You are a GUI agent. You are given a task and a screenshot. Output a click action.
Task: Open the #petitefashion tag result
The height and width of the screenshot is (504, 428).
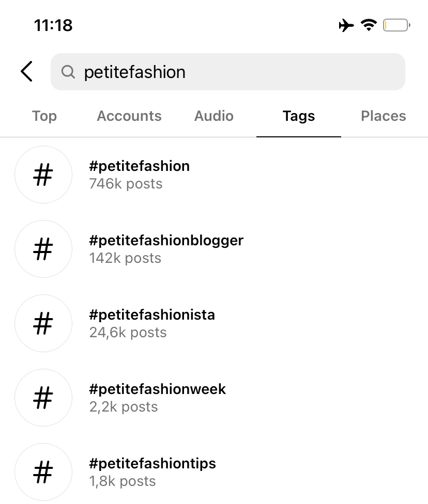(214, 175)
